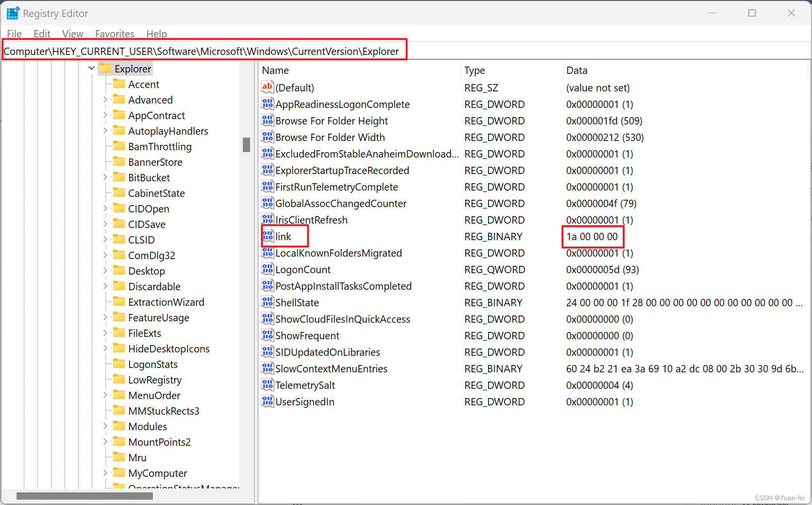Click the Mru folder icon in sidebar
The width and height of the screenshot is (812, 505).
(x=119, y=457)
